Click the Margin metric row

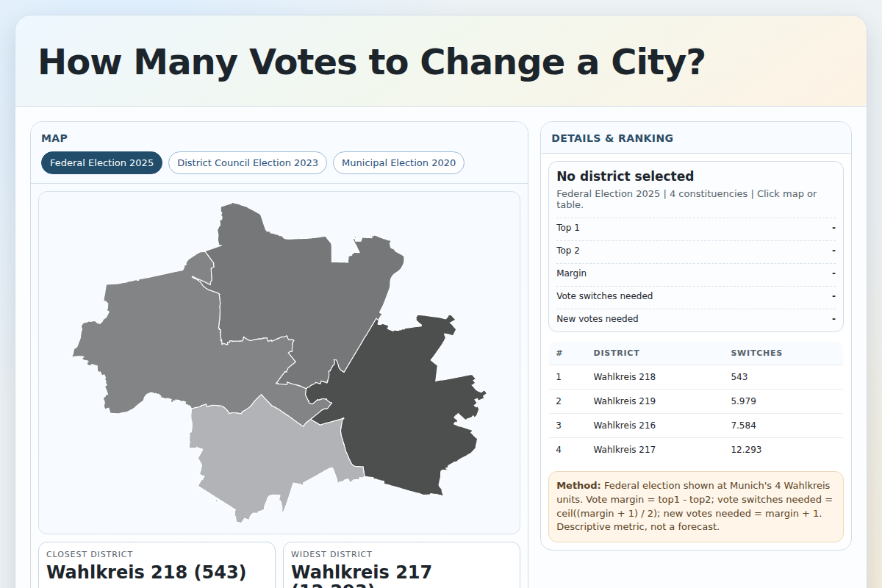[x=695, y=273]
